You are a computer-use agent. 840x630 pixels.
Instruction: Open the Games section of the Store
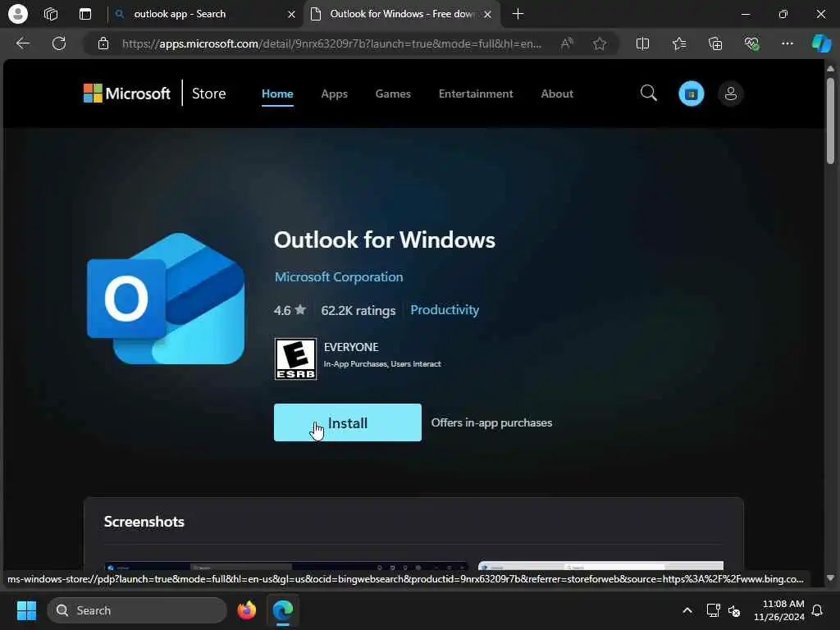coord(393,94)
